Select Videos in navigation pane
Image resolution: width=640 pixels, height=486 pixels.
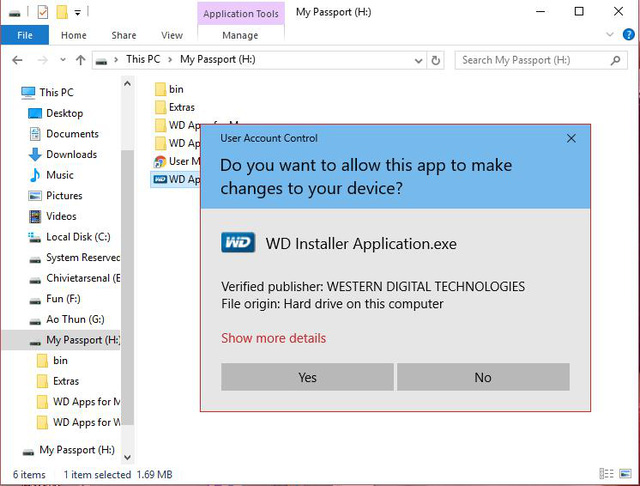point(53,216)
